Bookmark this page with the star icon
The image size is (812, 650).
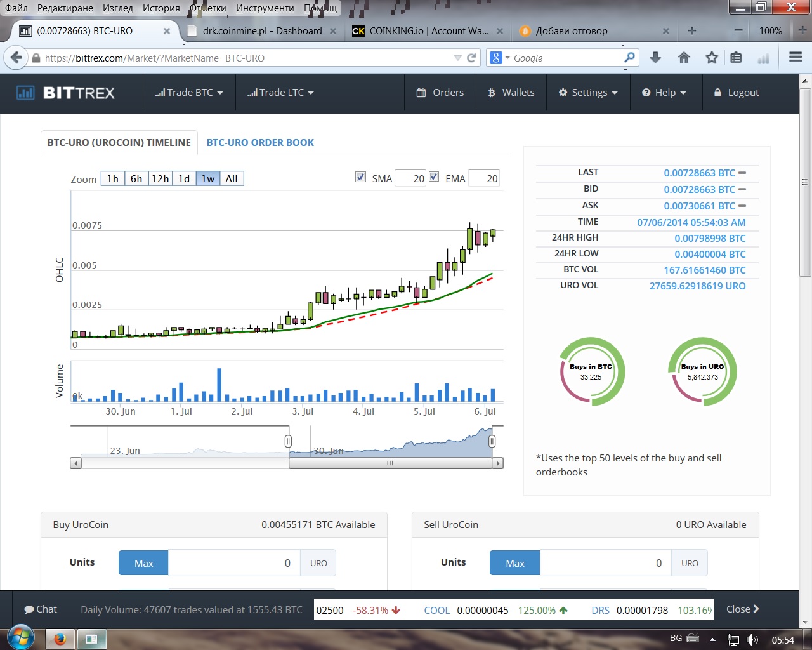point(712,58)
